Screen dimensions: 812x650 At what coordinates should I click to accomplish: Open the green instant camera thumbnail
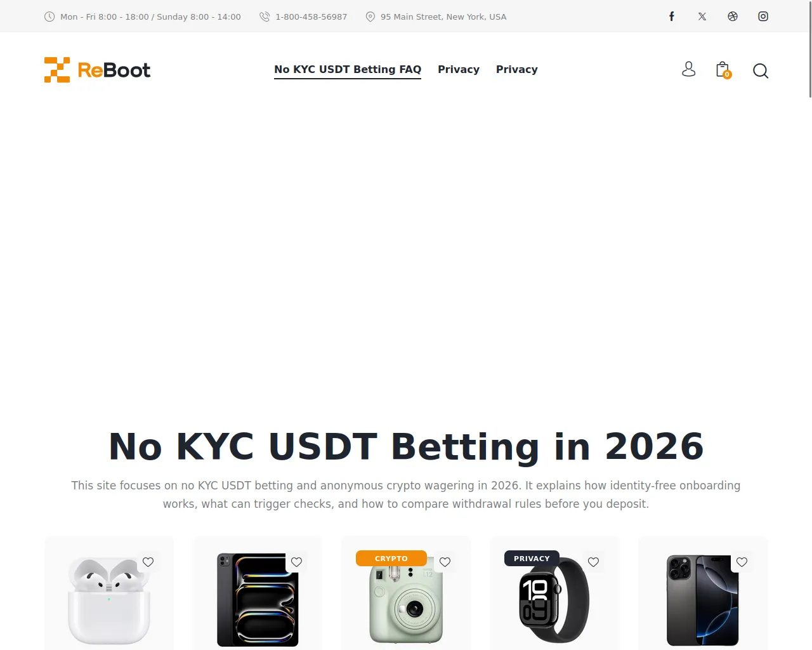point(406,599)
